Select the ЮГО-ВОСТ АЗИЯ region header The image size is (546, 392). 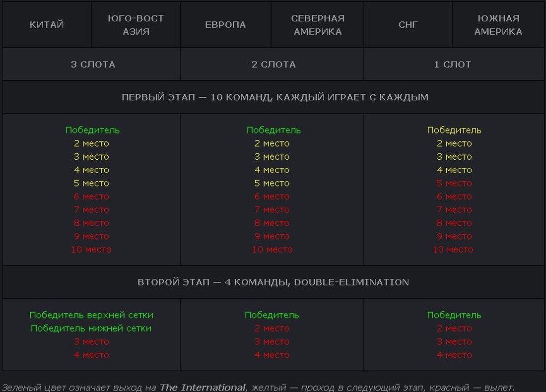coord(136,25)
